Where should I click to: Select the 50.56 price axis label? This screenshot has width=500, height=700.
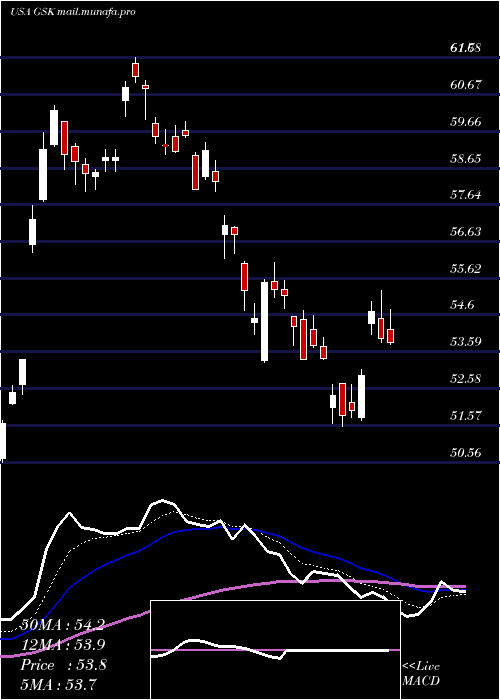click(467, 453)
